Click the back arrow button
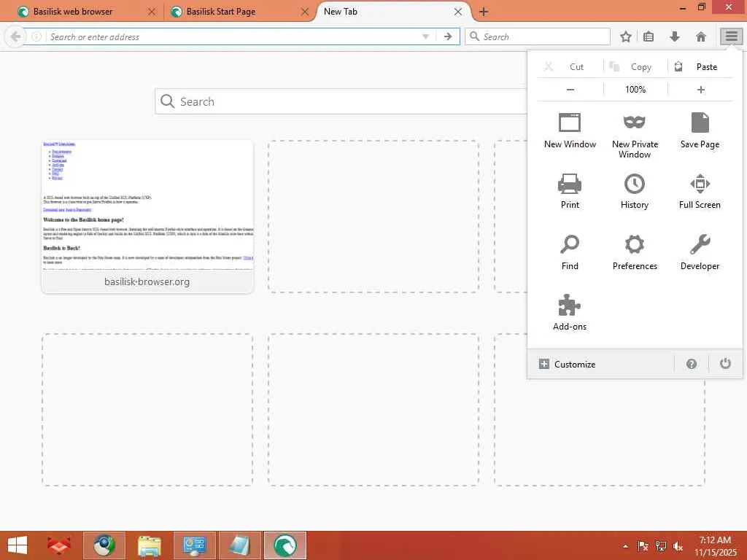Screen dimensions: 747x560 (x=15, y=36)
